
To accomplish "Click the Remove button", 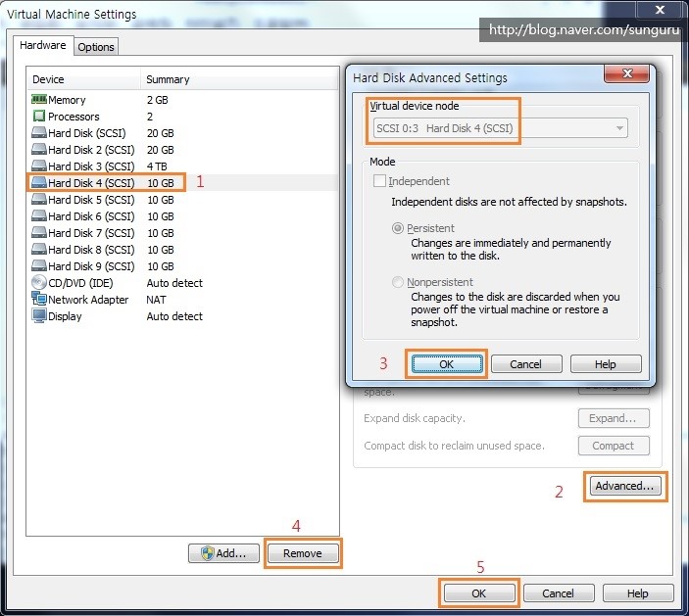I will pos(303,553).
